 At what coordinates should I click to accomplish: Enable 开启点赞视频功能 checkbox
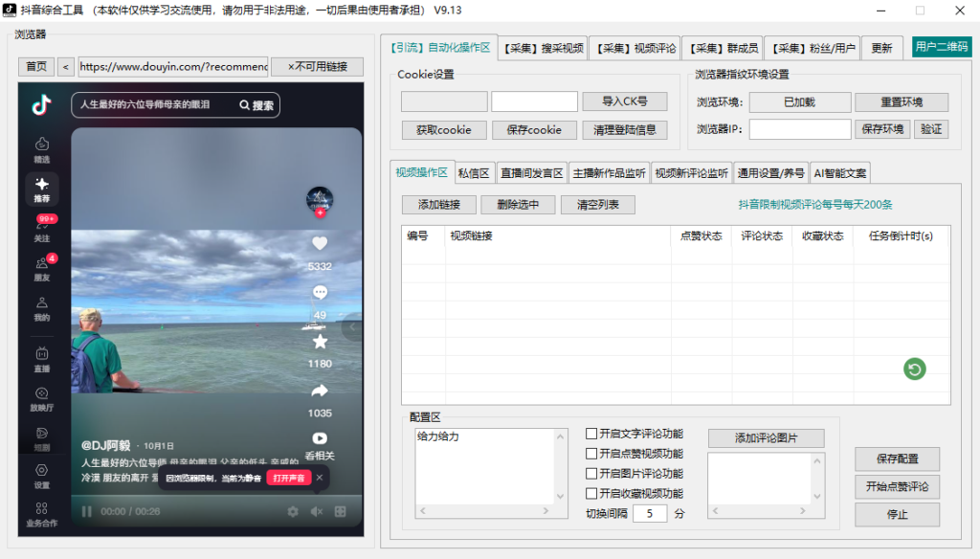591,454
